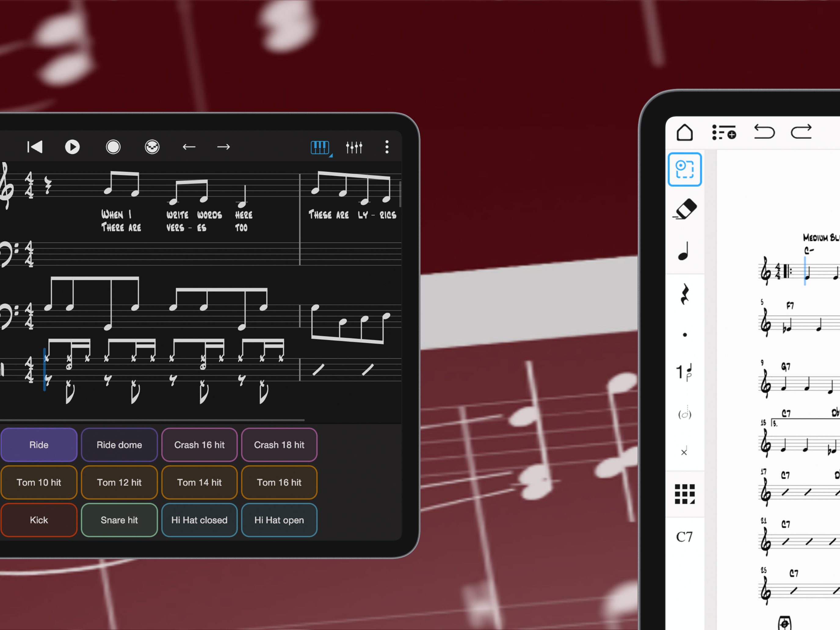Click the rewind to start button
This screenshot has width=840, height=630.
(35, 147)
